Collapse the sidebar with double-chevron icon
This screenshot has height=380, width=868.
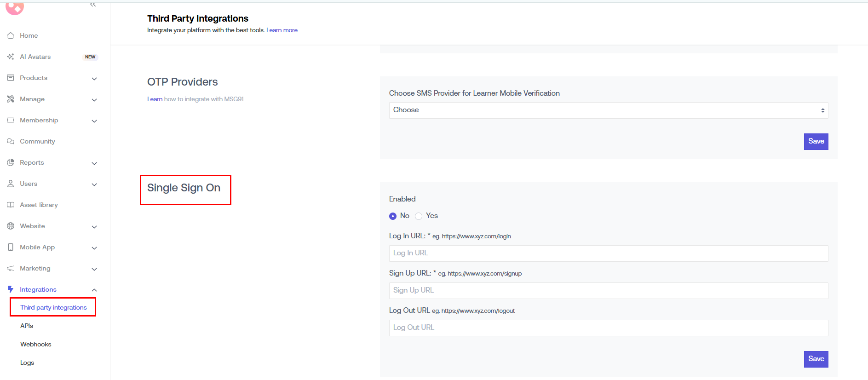point(93,5)
